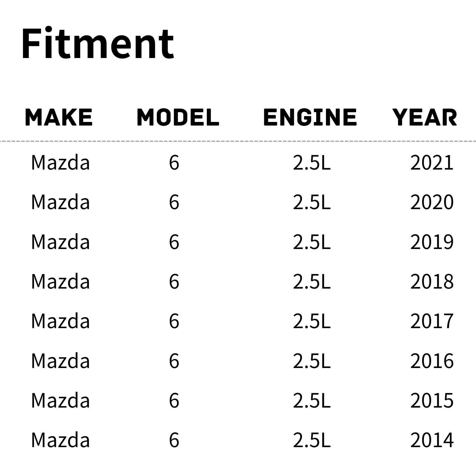Click the 2019 year value
Image resolution: width=476 pixels, height=476 pixels.
[432, 242]
